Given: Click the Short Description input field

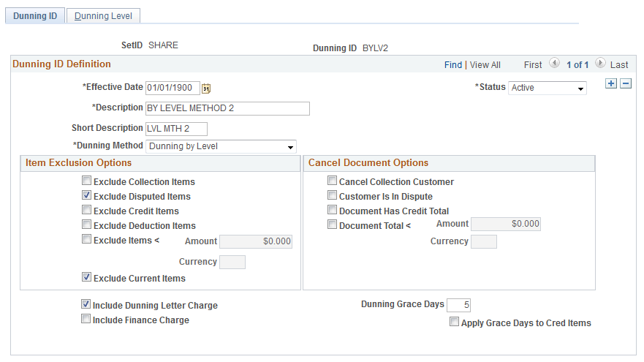Looking at the screenshot, I should [x=177, y=129].
